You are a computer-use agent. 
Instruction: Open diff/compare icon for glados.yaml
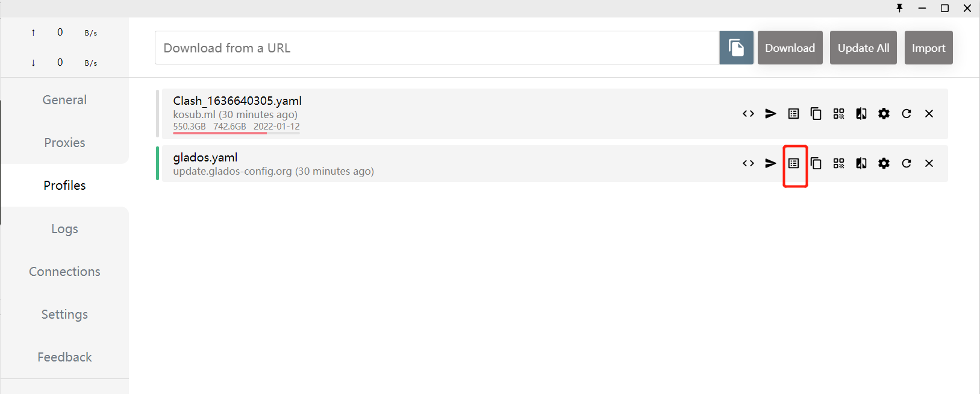tap(861, 163)
